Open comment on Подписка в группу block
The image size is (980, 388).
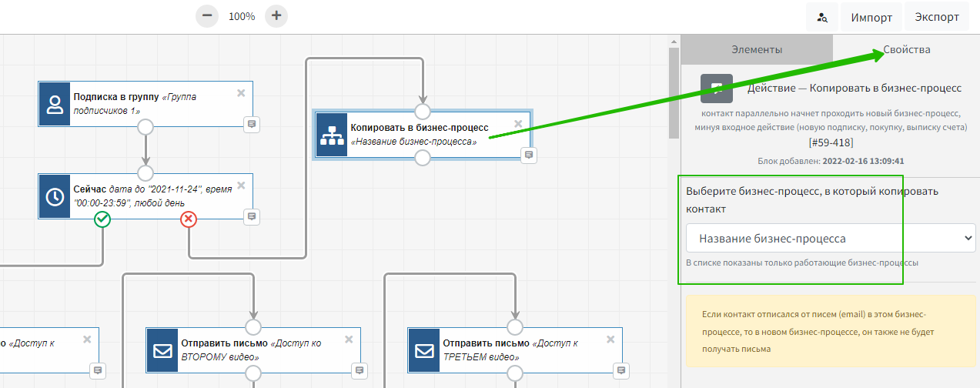[251, 124]
